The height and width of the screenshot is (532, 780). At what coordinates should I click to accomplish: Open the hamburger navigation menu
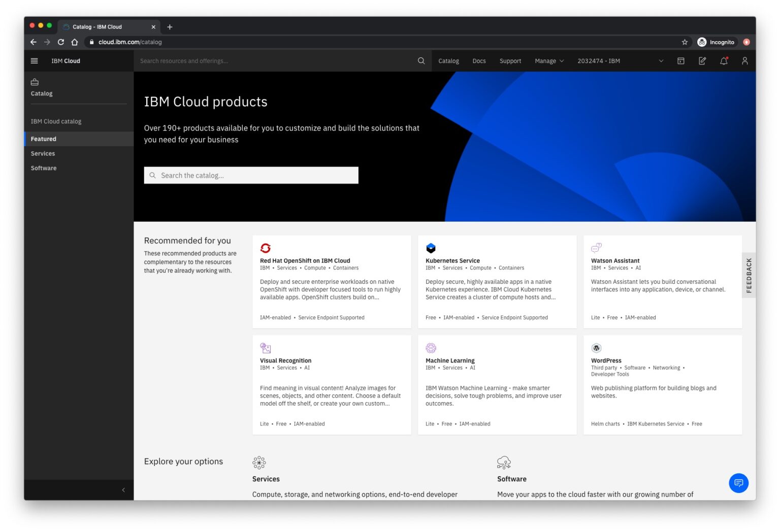[x=34, y=61]
